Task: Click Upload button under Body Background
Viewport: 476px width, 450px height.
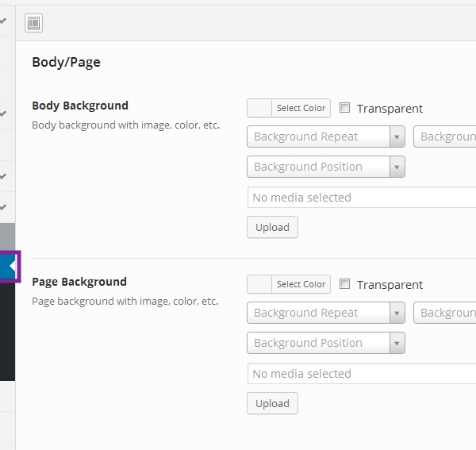Action: pyautogui.click(x=272, y=227)
